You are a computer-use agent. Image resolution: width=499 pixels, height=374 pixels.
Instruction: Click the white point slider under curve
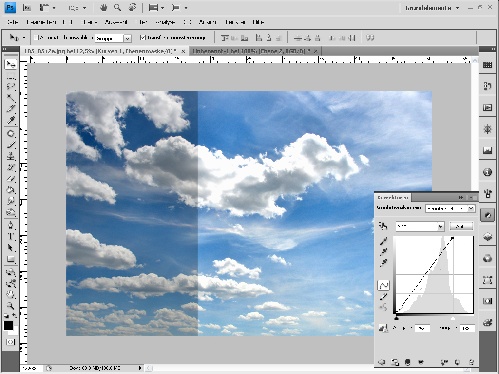(x=453, y=318)
